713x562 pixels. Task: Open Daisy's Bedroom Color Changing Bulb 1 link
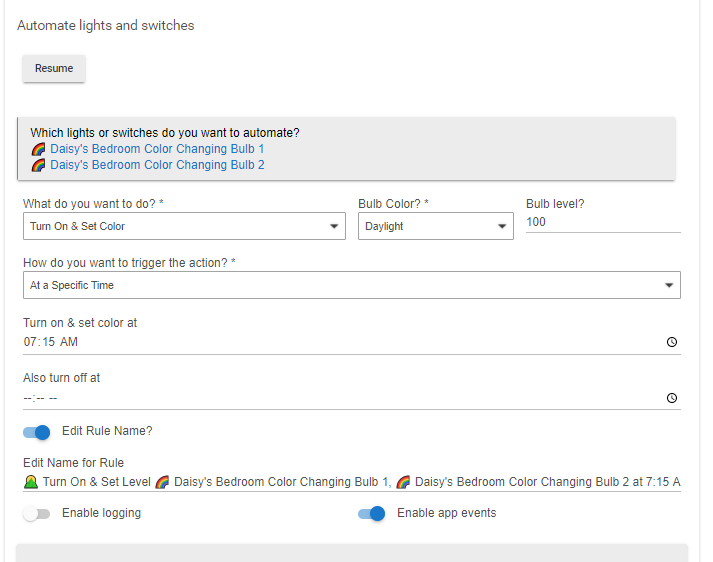(x=157, y=149)
